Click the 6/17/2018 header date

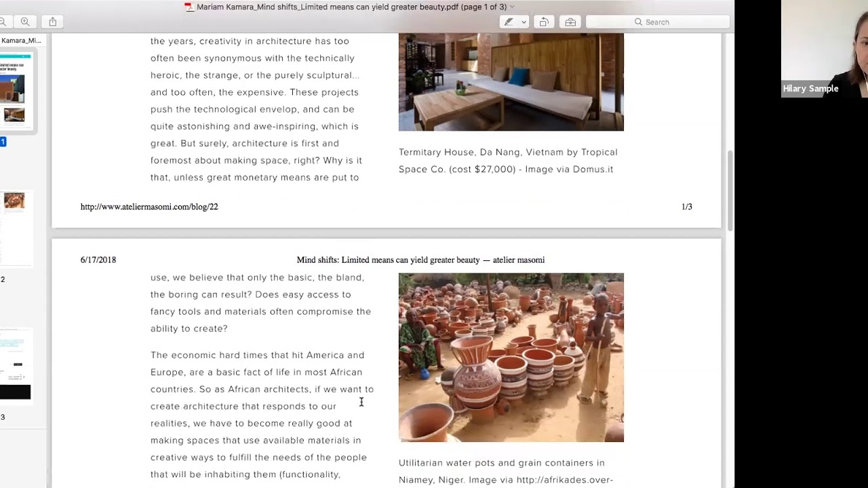98,260
